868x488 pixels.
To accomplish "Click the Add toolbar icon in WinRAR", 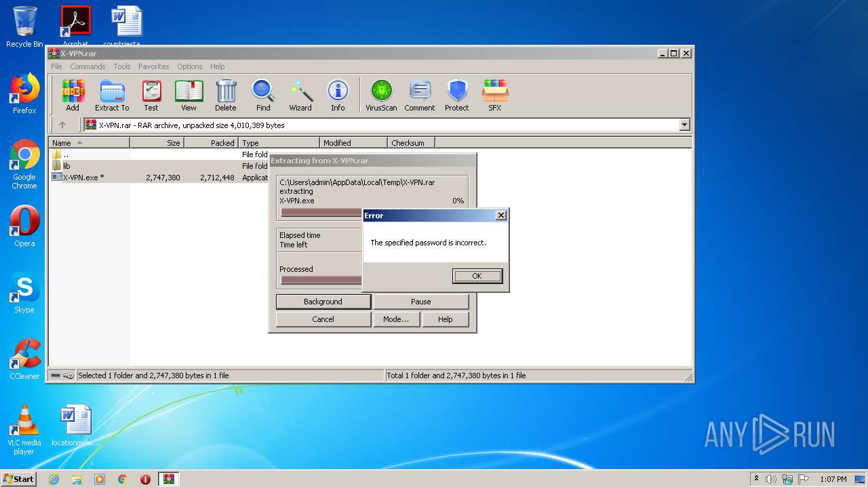I will pyautogui.click(x=73, y=96).
